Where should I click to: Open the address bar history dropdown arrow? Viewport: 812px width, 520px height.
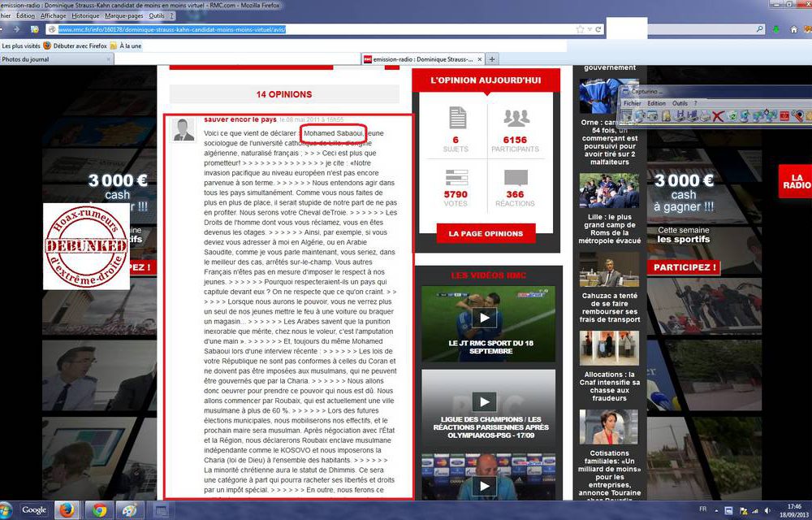pyautogui.click(x=590, y=29)
